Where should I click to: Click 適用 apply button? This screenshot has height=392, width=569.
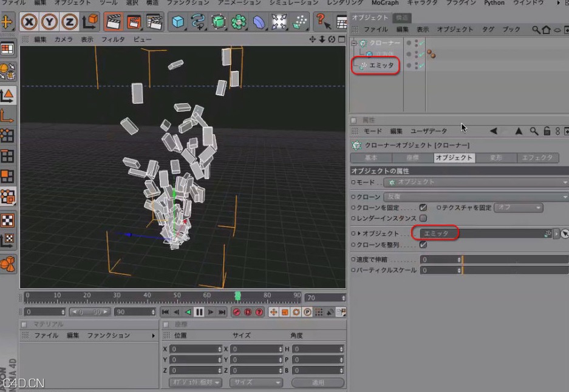coord(318,382)
